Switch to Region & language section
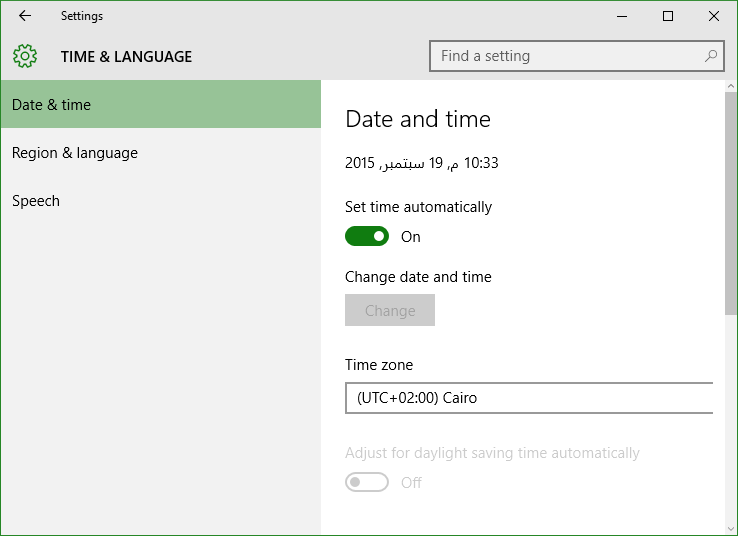The width and height of the screenshot is (738, 536). click(161, 152)
